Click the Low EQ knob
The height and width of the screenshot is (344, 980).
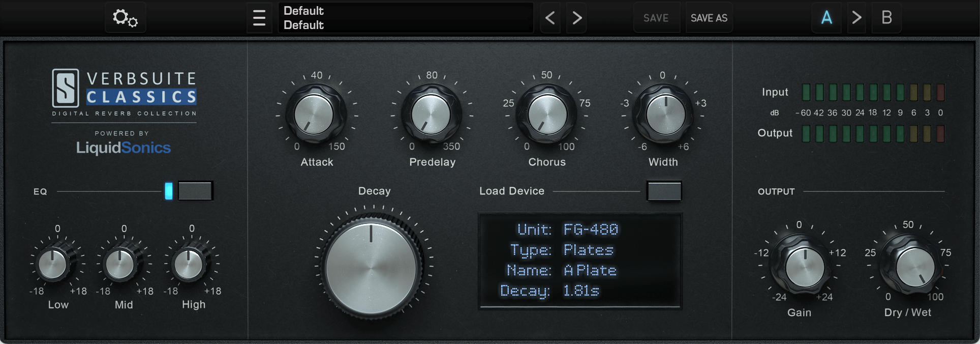tap(53, 264)
